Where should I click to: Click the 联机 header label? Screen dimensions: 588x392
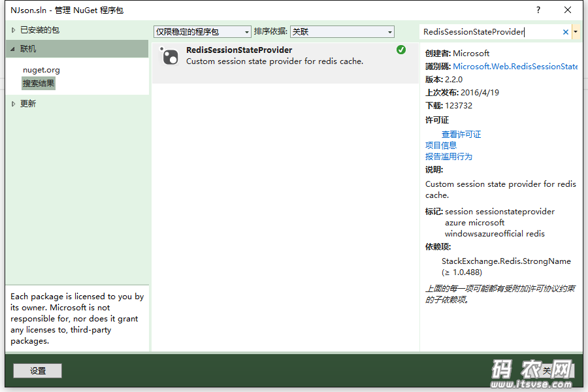pyautogui.click(x=28, y=49)
